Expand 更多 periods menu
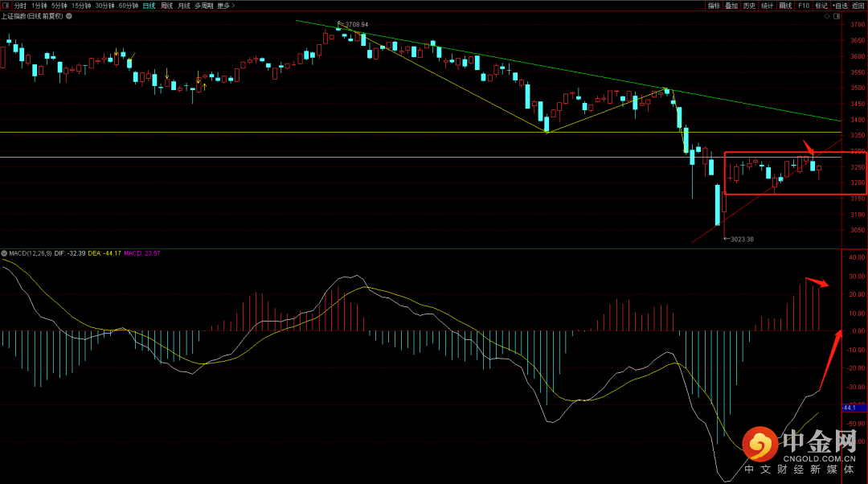The width and height of the screenshot is (868, 484). [225, 6]
